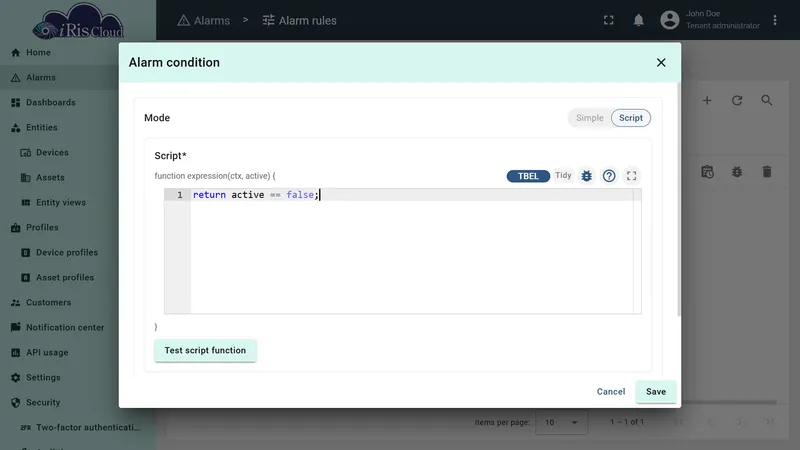Click line number 1 in editor gutter
The image size is (800, 450).
tap(179, 195)
